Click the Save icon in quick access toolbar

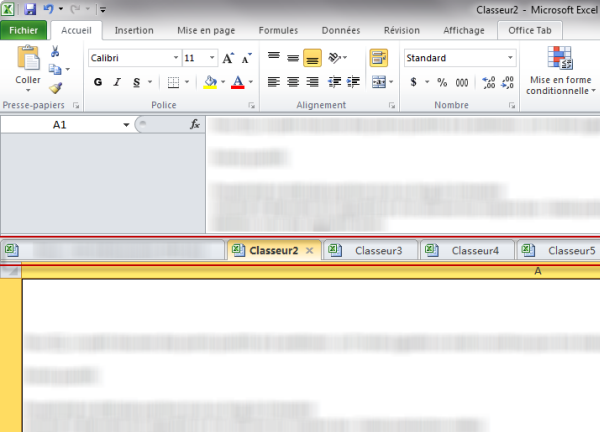click(30, 9)
